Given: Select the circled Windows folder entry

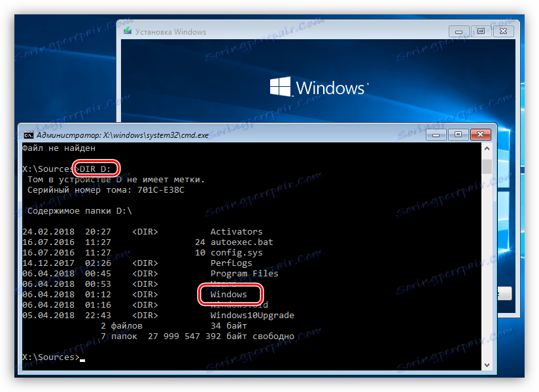Looking at the screenshot, I should (x=230, y=294).
